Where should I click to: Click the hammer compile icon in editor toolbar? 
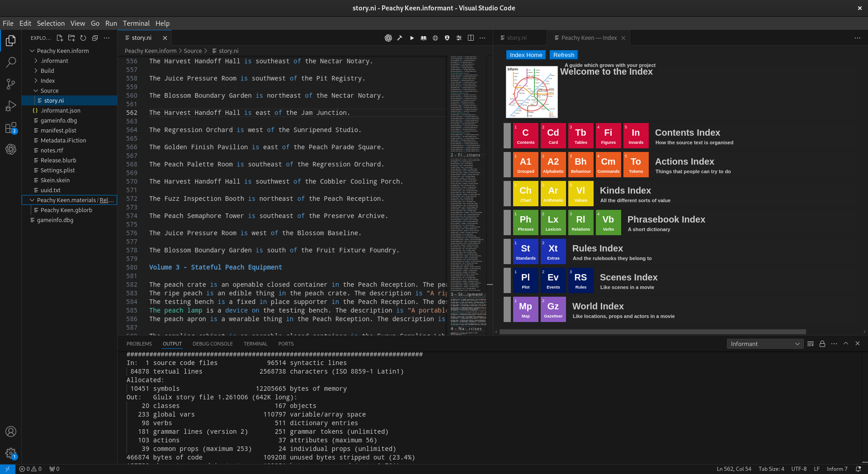(400, 38)
